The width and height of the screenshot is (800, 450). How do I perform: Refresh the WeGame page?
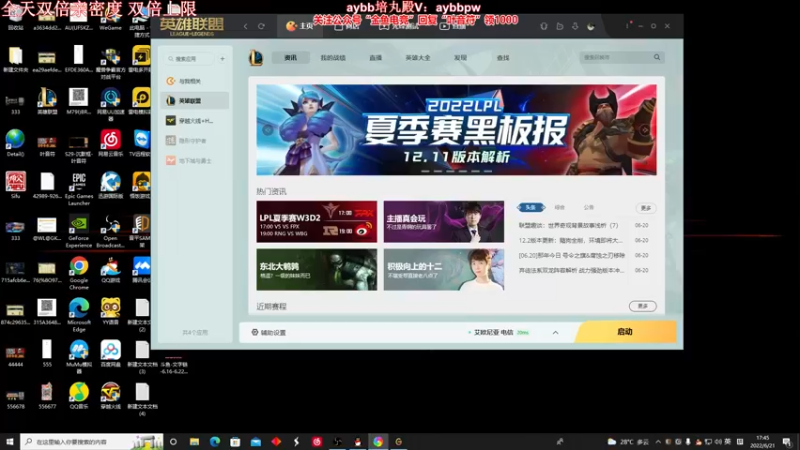pos(261,26)
